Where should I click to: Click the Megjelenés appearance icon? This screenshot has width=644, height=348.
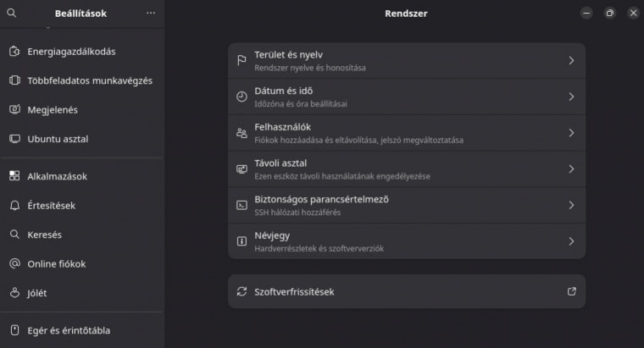tap(14, 109)
